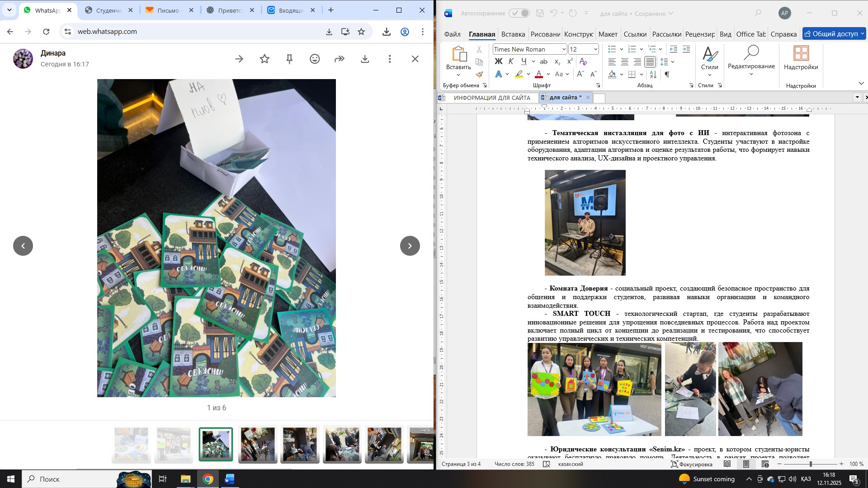Open the Вставка ribbon tab
The width and height of the screenshot is (868, 488).
(x=513, y=34)
